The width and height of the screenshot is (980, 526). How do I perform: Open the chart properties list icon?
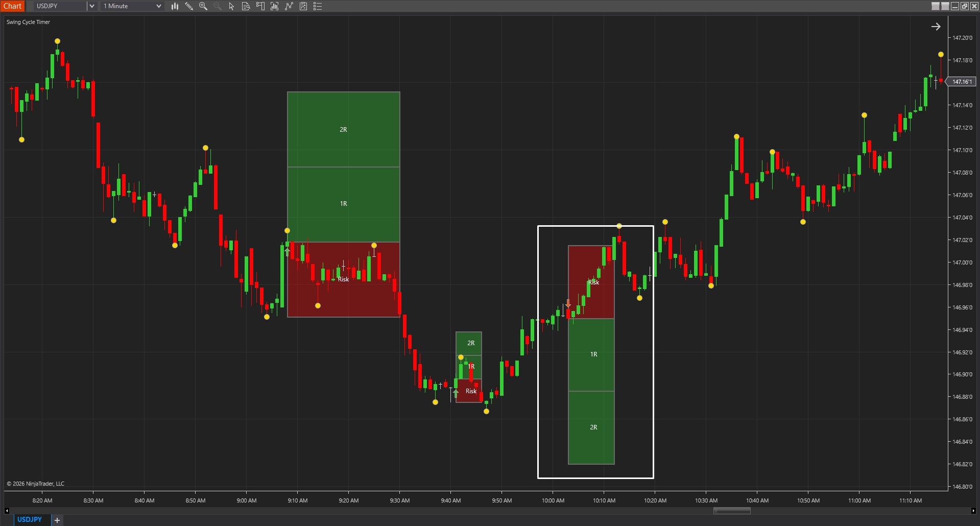(x=318, y=6)
